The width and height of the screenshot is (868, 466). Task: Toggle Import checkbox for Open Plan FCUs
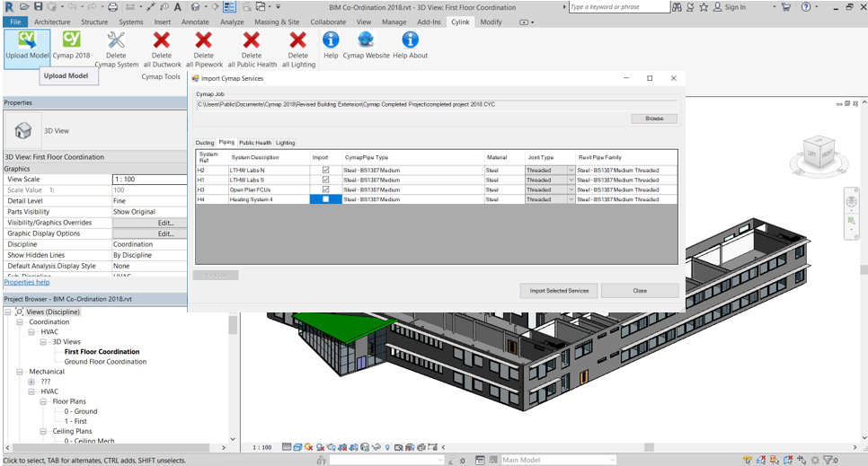[x=325, y=189]
